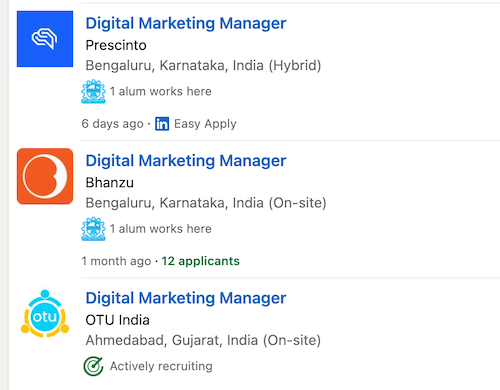Click '1 alum works here' under Bhanzu
This screenshot has width=500, height=390.
tap(161, 229)
